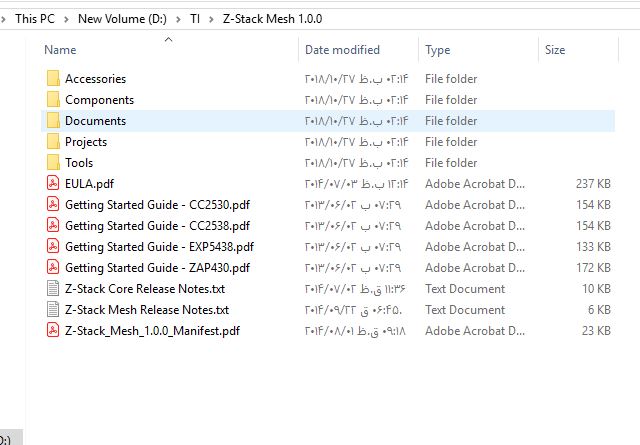This screenshot has width=640, height=445.
Task: Expand the chevron after This PC
Action: [x=66, y=19]
